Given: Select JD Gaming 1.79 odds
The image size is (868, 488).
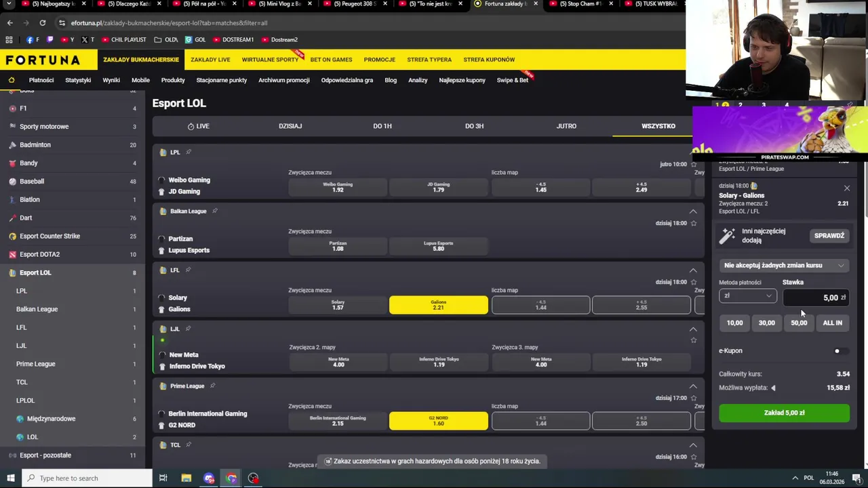Looking at the screenshot, I should [438, 187].
